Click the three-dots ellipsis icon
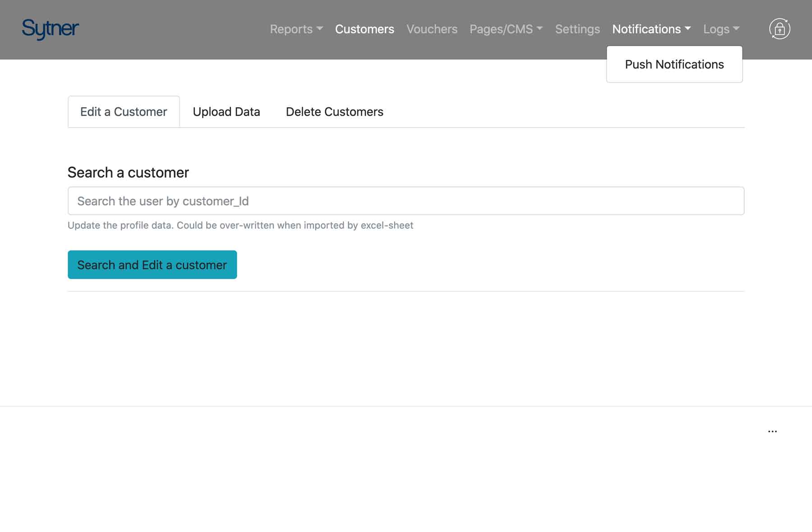812x532 pixels. pos(772,431)
